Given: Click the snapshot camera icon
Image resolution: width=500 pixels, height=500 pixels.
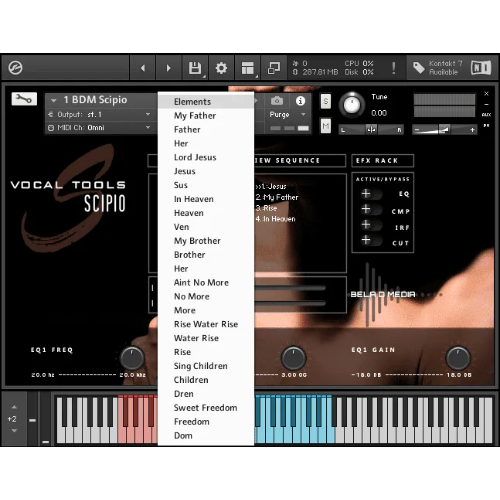Looking at the screenshot, I should (x=277, y=100).
